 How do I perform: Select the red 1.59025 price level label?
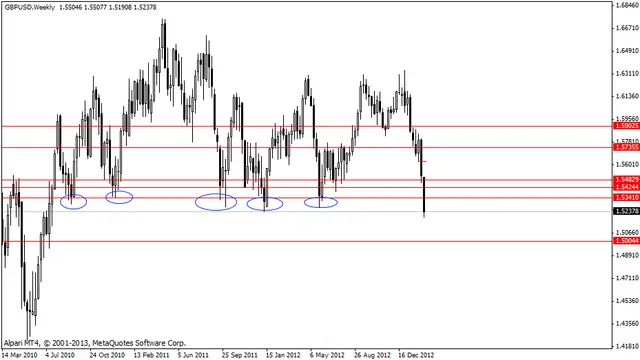627,126
